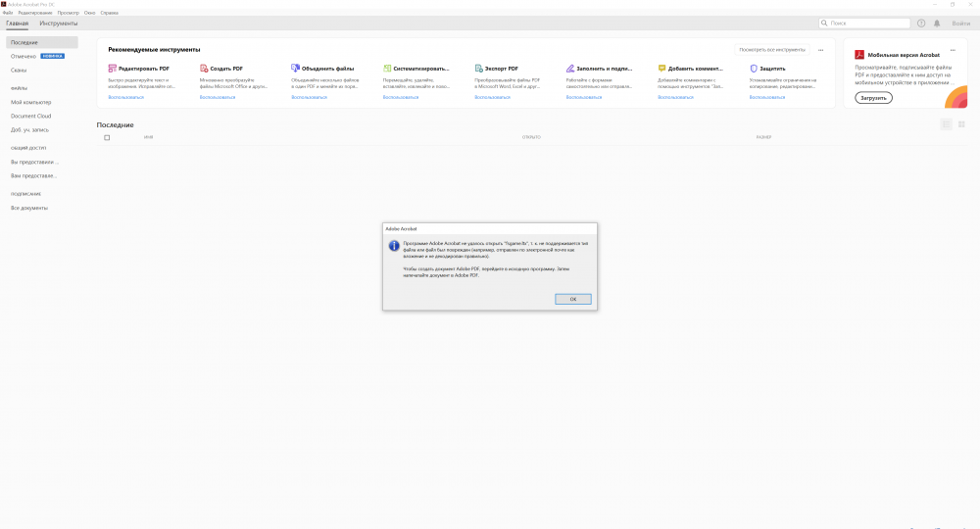Select Вам предоставлен in the sidebar

point(33,175)
